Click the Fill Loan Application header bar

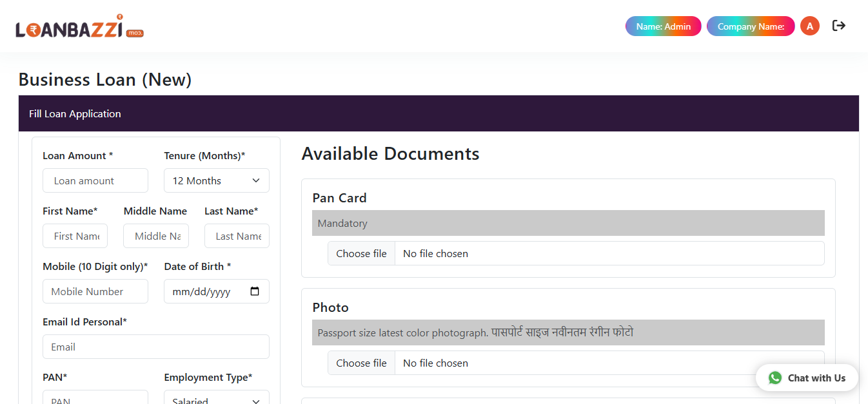pyautogui.click(x=439, y=113)
